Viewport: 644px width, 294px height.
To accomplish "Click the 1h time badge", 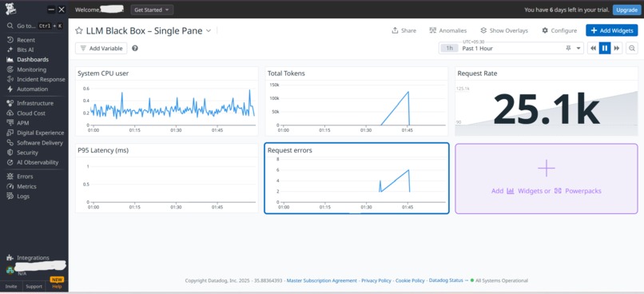I will (x=449, y=48).
